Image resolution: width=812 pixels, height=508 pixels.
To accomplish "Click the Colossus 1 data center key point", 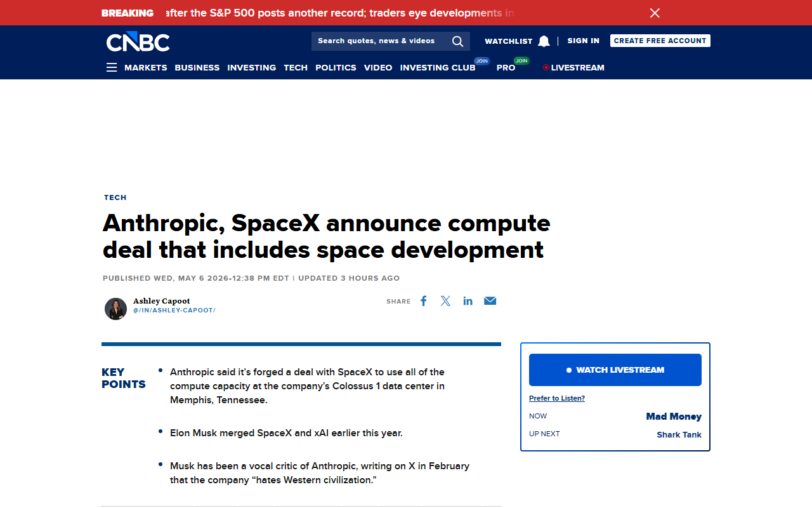I will [x=308, y=386].
